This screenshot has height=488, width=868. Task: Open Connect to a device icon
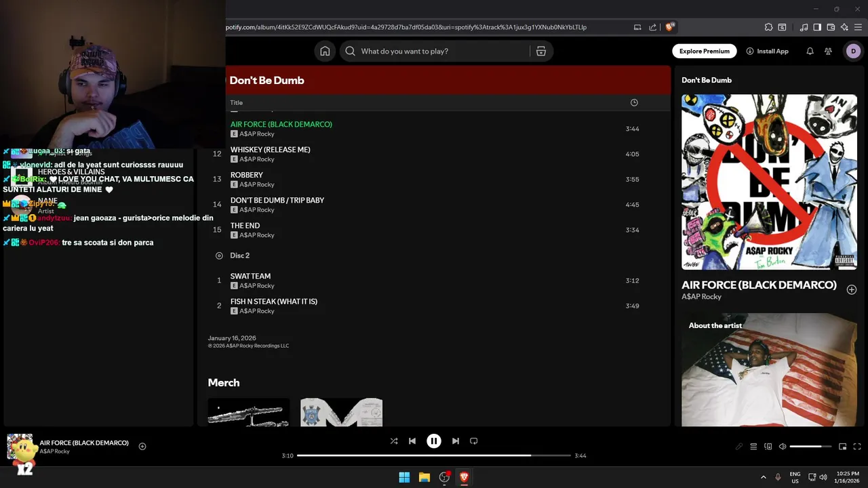click(768, 447)
